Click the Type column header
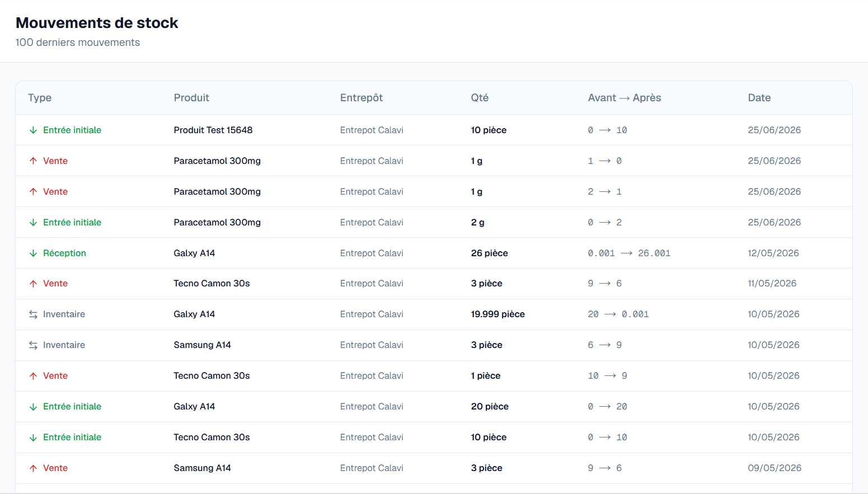This screenshot has width=868, height=494. [40, 98]
